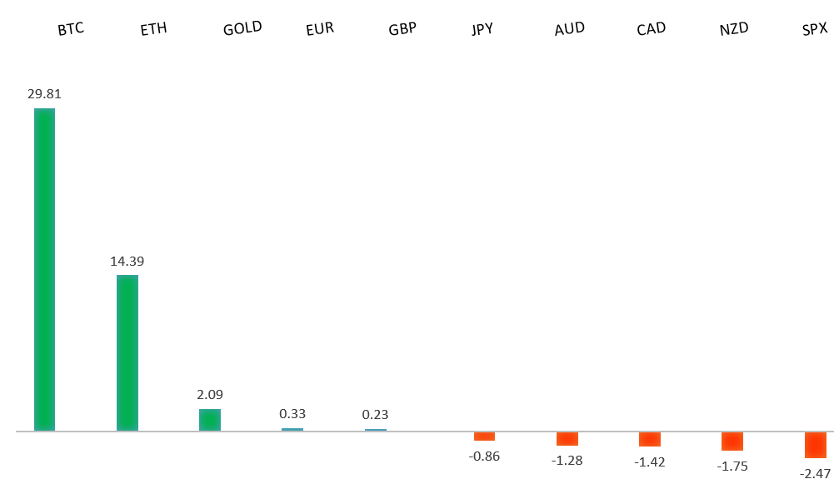
Task: Click the orange NZD bar
Action: [732, 441]
